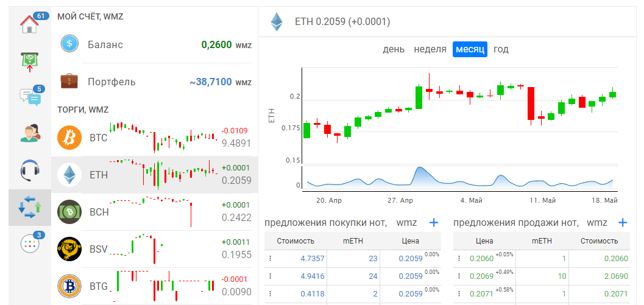The image size is (644, 305).
Task: Click the предложения покупки нот heading
Action: [x=326, y=223]
